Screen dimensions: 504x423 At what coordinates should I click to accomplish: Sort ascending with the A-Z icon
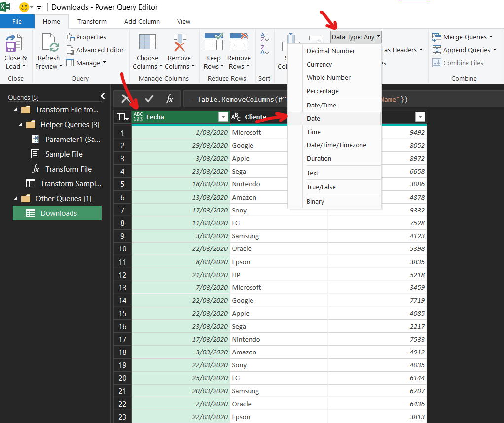click(x=265, y=37)
